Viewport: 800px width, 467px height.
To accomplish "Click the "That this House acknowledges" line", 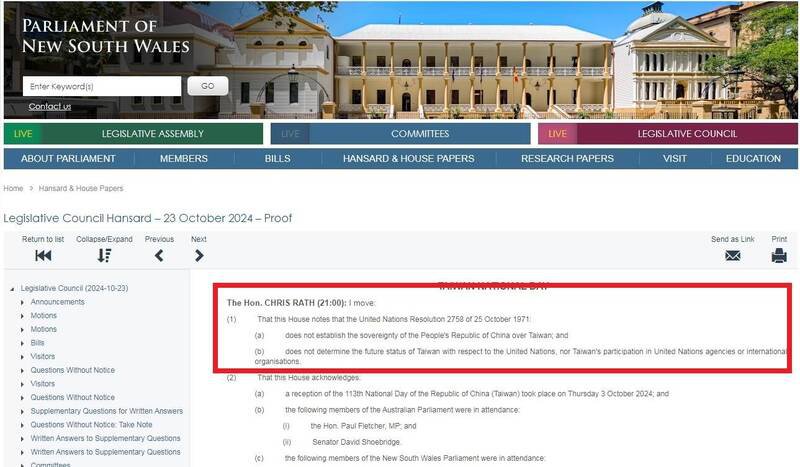I will (309, 378).
